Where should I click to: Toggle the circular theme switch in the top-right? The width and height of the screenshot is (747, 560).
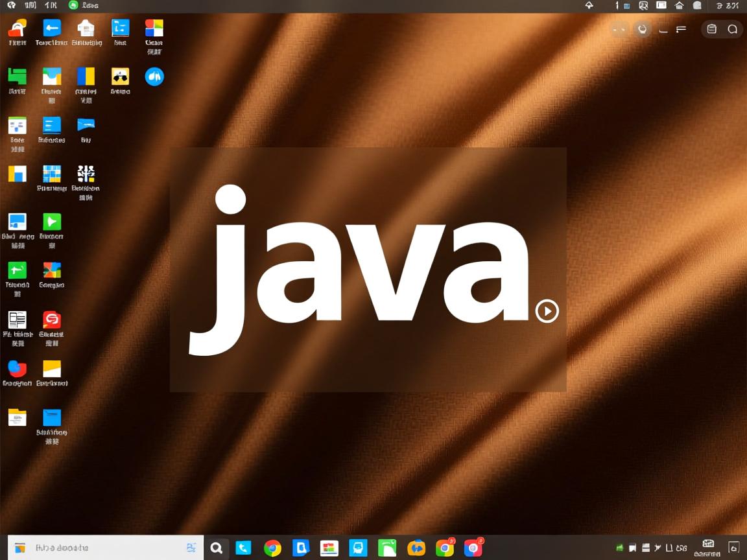[x=643, y=29]
